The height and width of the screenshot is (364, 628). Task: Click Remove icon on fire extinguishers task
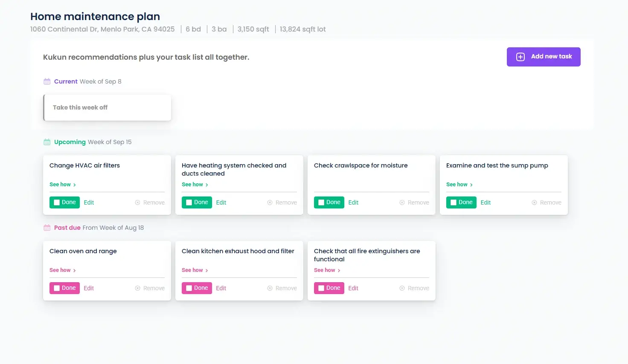[x=402, y=288]
